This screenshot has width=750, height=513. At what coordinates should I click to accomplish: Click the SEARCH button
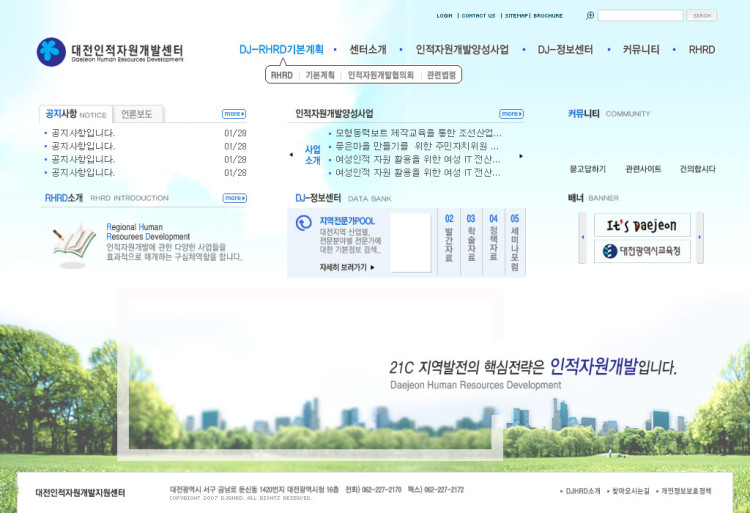pyautogui.click(x=702, y=15)
